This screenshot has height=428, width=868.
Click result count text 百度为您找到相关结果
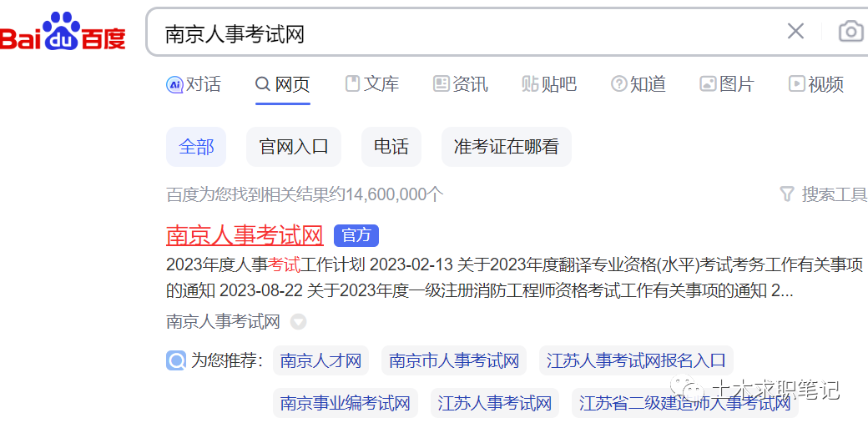point(305,194)
